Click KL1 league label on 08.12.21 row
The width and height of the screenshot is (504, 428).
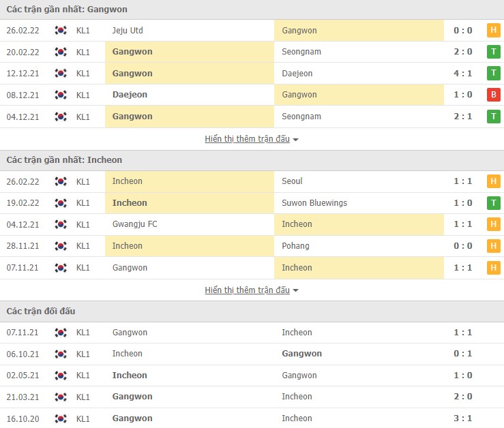83,95
